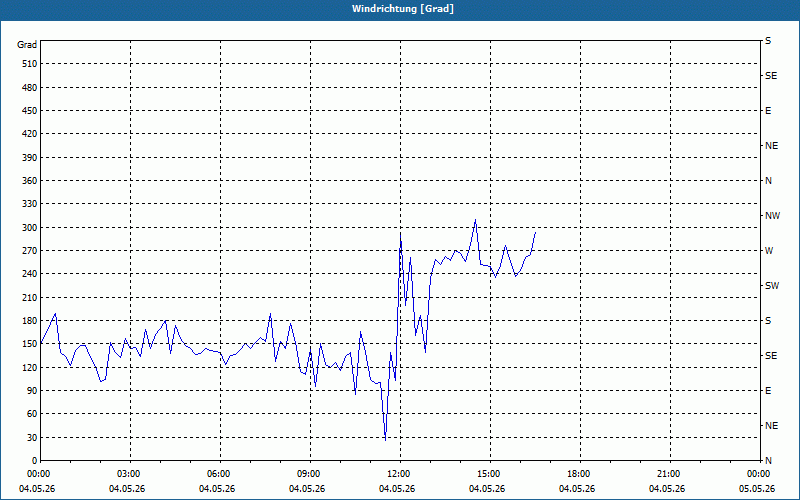
Task: Select the 00:00 time label above 05.05.26
Action: (x=758, y=474)
